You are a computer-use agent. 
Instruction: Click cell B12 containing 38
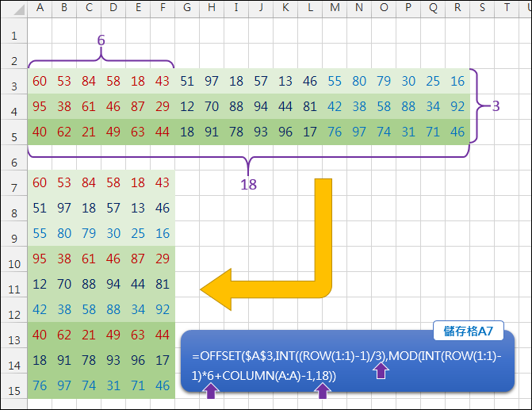tap(64, 309)
